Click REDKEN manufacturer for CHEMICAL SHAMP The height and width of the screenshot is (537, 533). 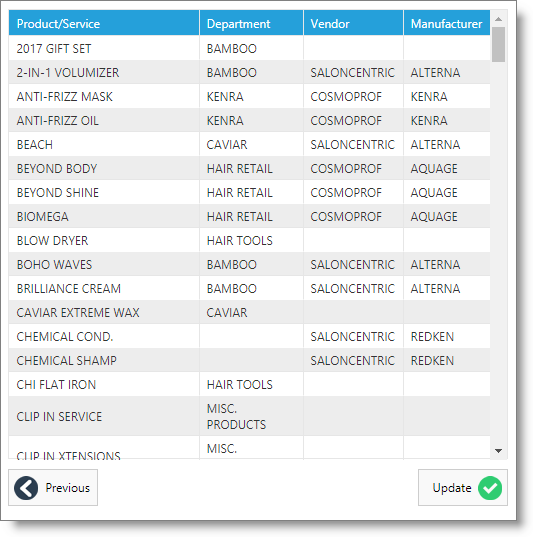coord(432,360)
